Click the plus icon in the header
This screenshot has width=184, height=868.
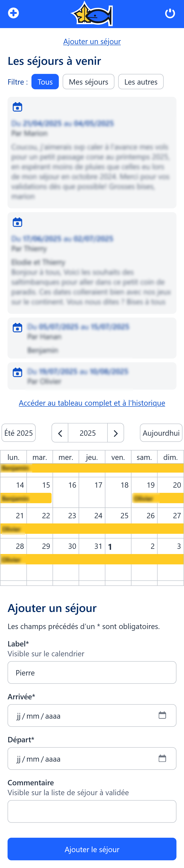point(14,13)
